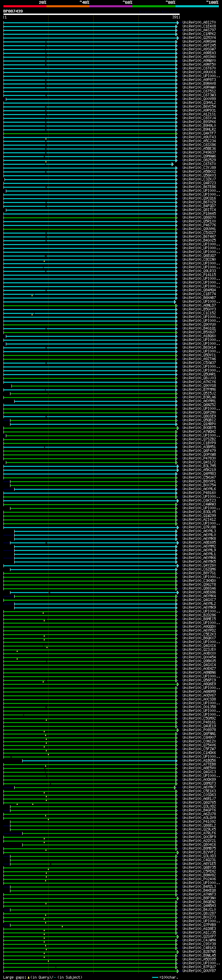Select label UniRef100_A8E685

click(199, 543)
